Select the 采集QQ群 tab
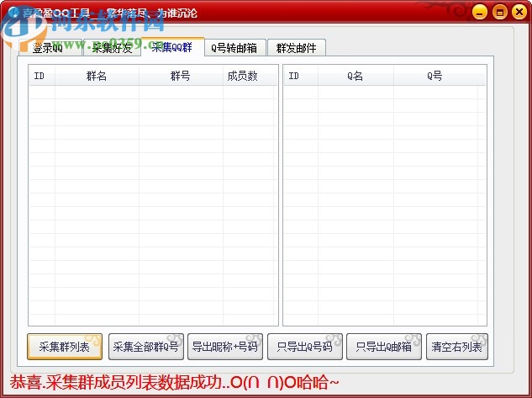The height and width of the screenshot is (398, 532). point(172,47)
